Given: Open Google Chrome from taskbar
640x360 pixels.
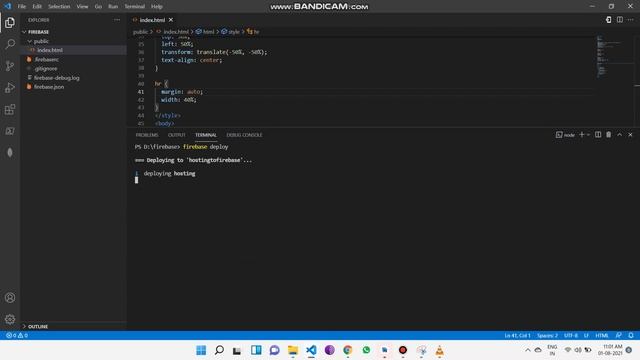Looking at the screenshot, I should pyautogui.click(x=348, y=350).
